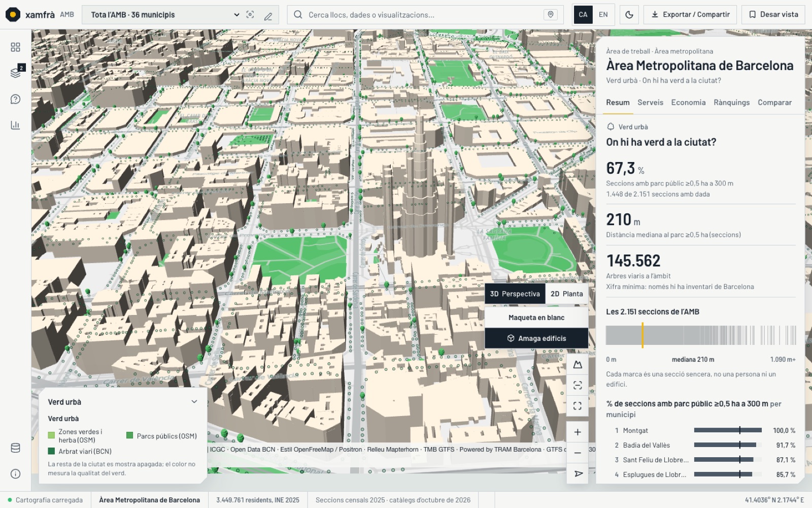This screenshot has width=812, height=508.
Task: Switch to the Resum tab
Action: pyautogui.click(x=618, y=103)
